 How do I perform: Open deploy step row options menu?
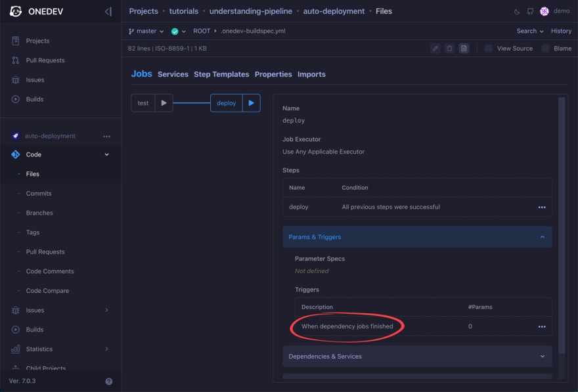(x=541, y=207)
